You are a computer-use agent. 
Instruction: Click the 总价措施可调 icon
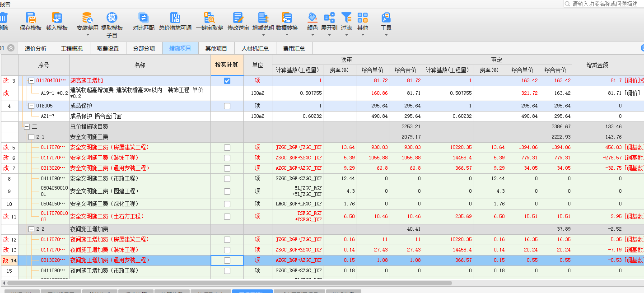(175, 18)
